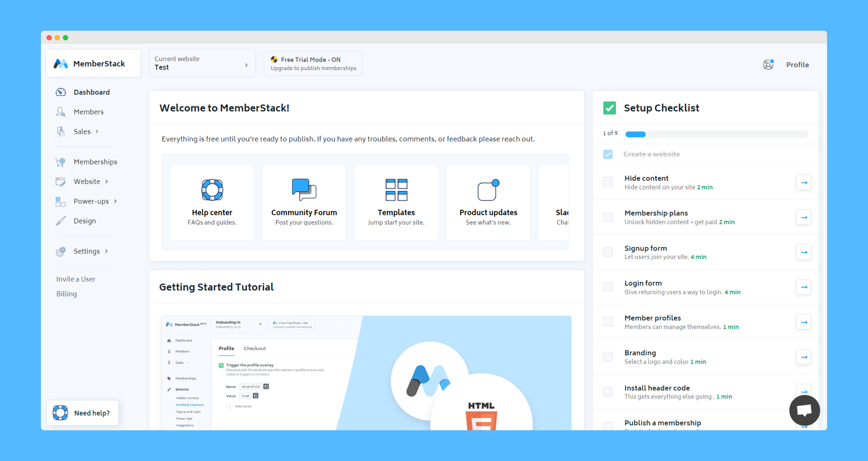This screenshot has height=461, width=868.
Task: Click the Hide content checklist title
Action: pyautogui.click(x=646, y=178)
